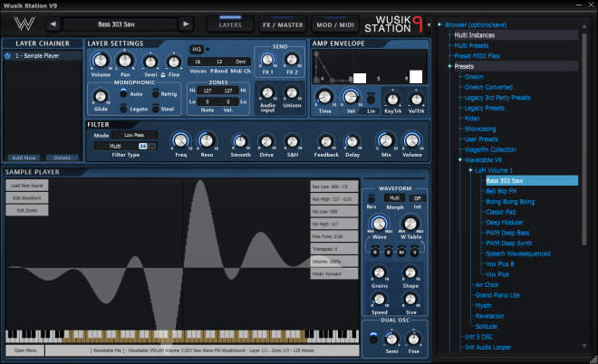
Task: Click the browser panel vertical scrollbar
Action: pyautogui.click(x=584, y=139)
